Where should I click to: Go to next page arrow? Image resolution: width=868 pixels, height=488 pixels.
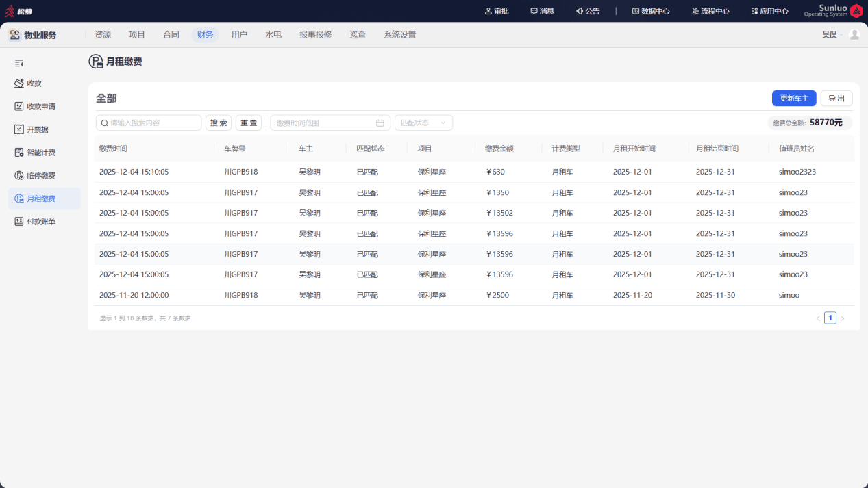[x=843, y=318]
